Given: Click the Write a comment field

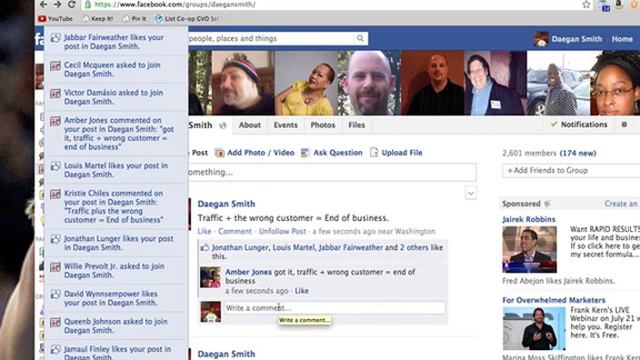Looking at the screenshot, I should (335, 308).
